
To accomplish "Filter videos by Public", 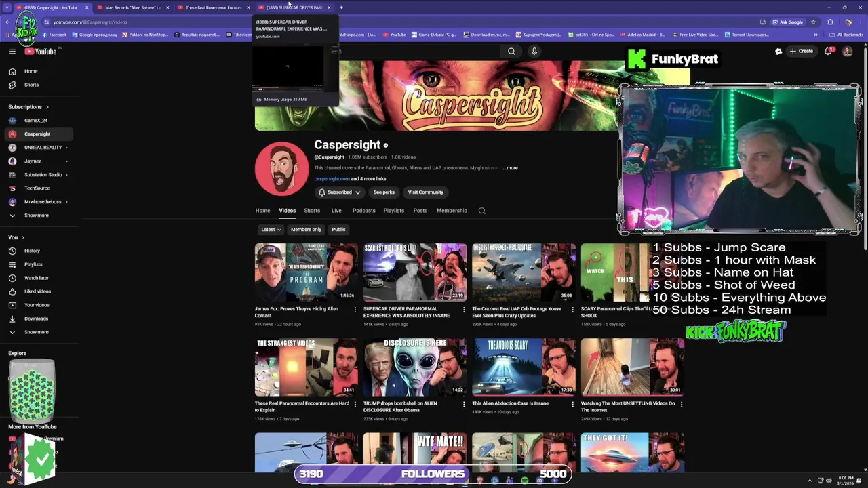I will coord(338,230).
